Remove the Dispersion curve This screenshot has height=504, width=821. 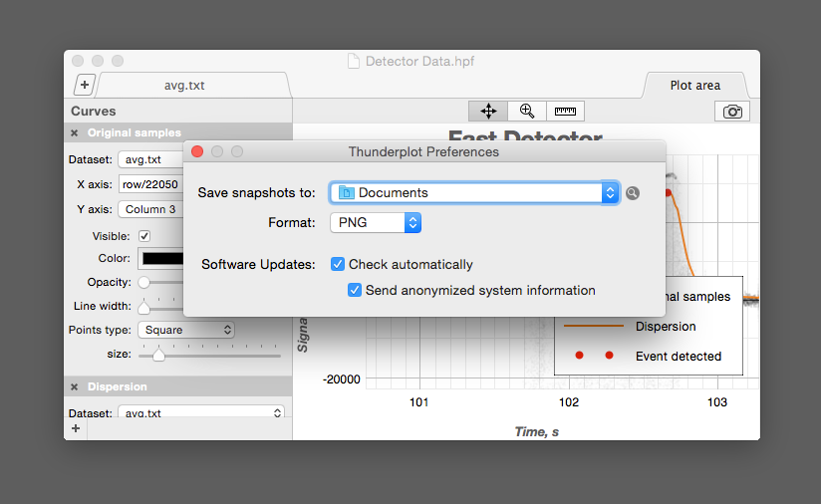click(75, 386)
